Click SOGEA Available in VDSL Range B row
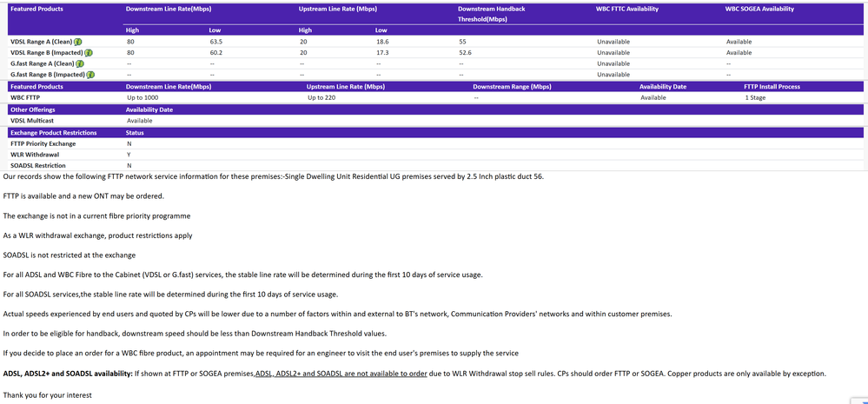Image resolution: width=868 pixels, height=404 pixels. [739, 53]
